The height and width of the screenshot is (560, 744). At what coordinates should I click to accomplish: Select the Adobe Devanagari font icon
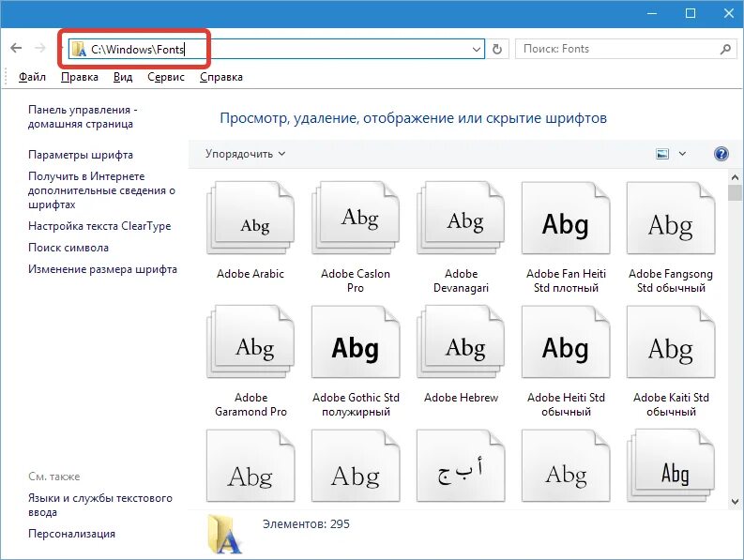461,219
